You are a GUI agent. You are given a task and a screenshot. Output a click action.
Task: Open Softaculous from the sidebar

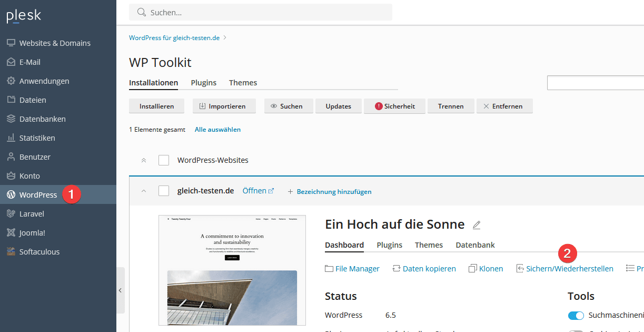click(x=39, y=252)
